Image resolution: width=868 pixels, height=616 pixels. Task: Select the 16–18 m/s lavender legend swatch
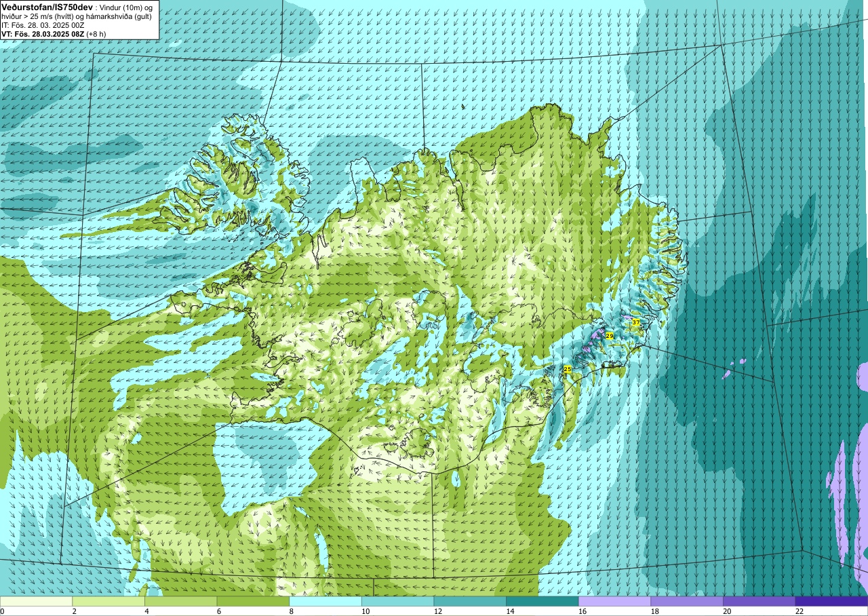[x=615, y=601]
